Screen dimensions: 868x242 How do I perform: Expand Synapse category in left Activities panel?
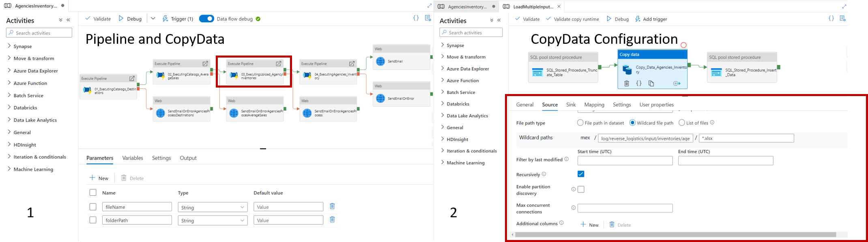[x=9, y=46]
